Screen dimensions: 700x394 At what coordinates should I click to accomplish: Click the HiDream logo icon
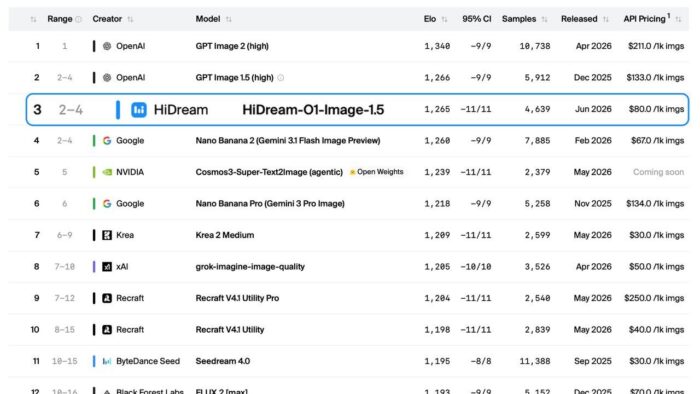[x=139, y=110]
